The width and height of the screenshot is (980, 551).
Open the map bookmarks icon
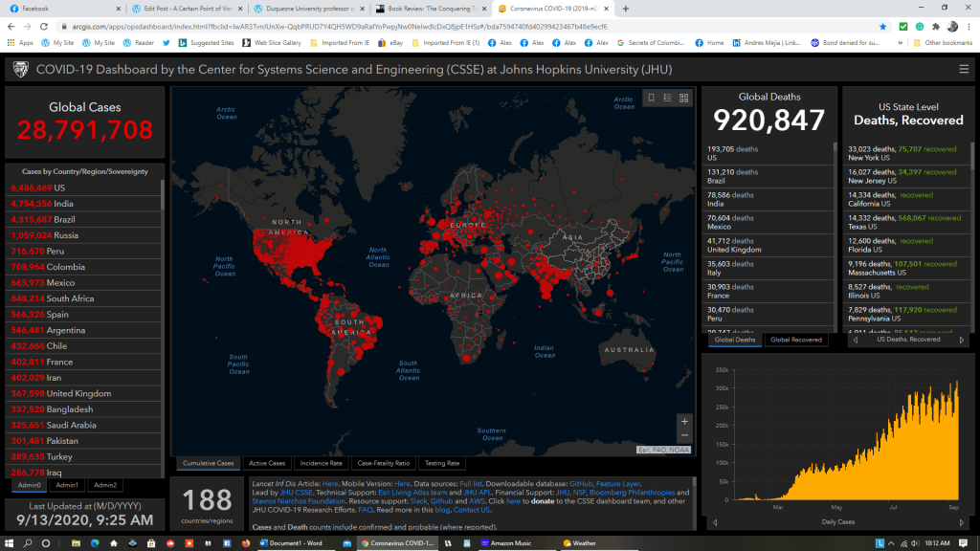(x=651, y=98)
